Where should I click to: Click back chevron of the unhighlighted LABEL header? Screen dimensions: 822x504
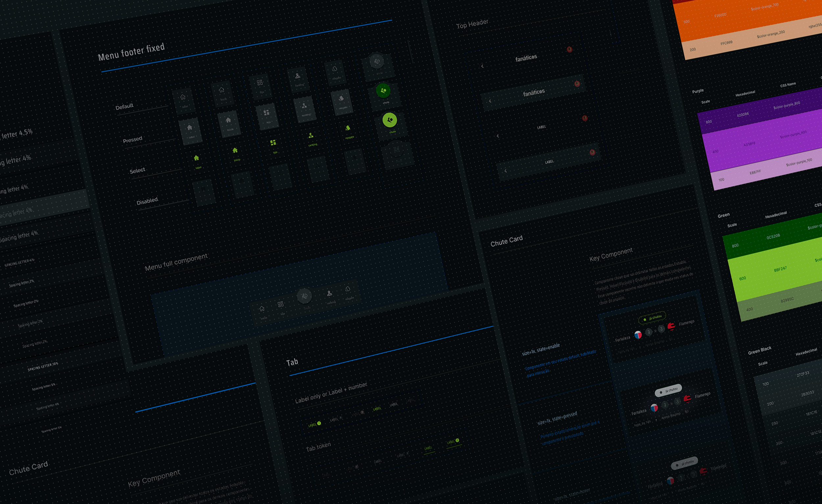click(x=498, y=136)
